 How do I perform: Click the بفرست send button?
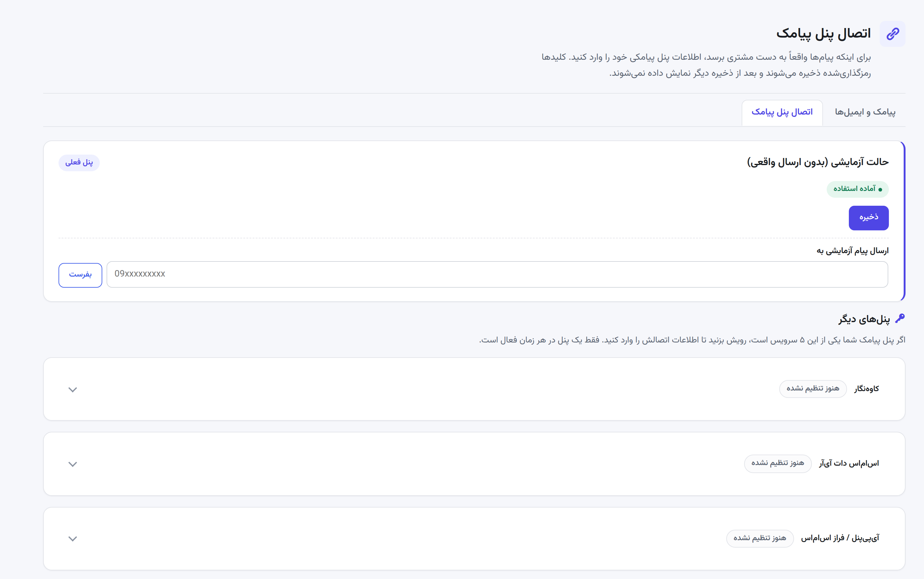[80, 275]
